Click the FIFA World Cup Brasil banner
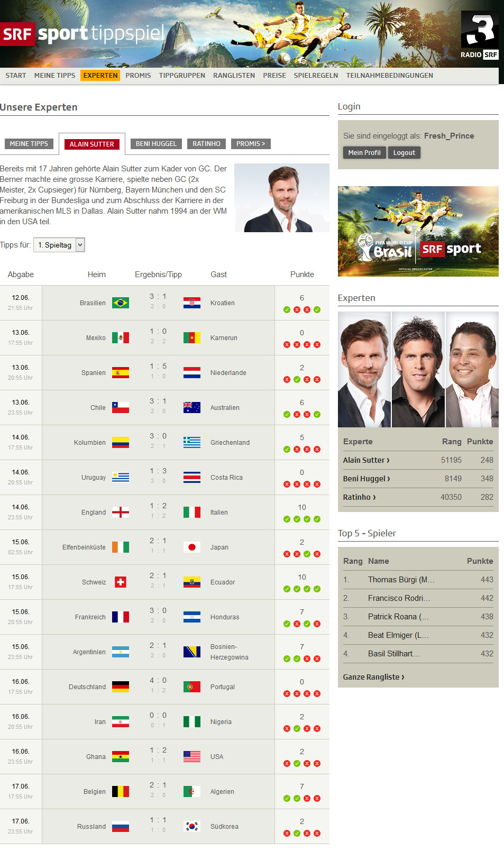The height and width of the screenshot is (851, 504). coord(418,231)
